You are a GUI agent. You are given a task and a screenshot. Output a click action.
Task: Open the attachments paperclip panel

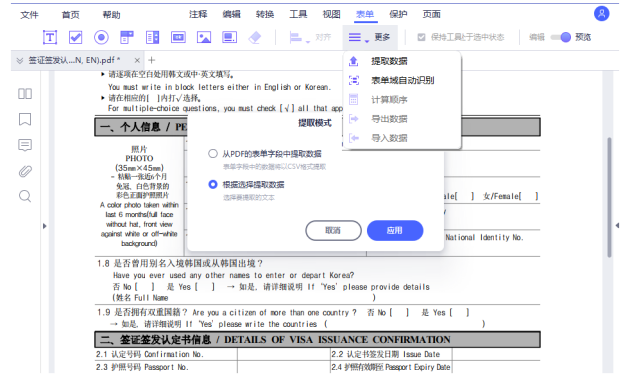[25, 171]
